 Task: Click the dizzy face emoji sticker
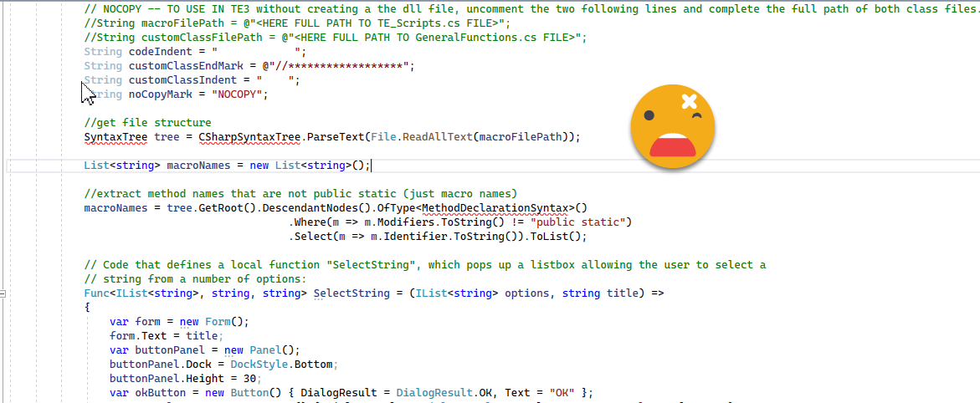pos(672,125)
